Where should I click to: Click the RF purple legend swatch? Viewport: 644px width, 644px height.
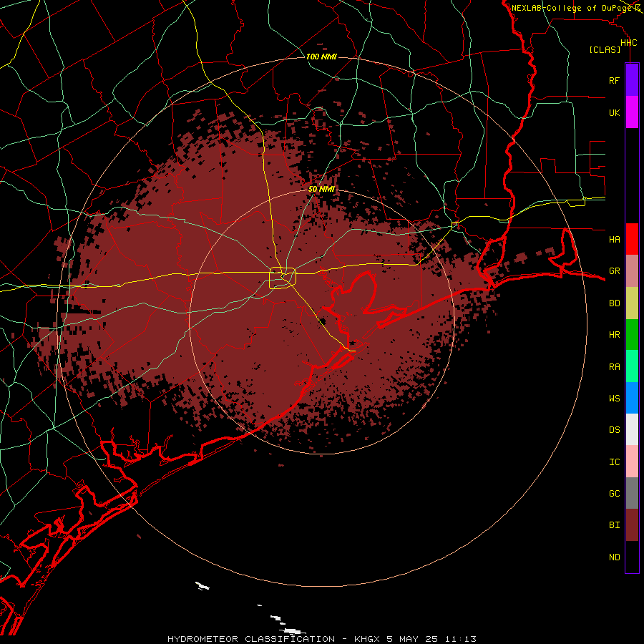632,80
